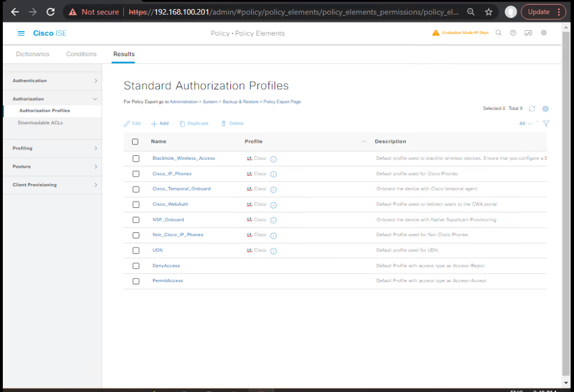Image resolution: width=574 pixels, height=392 pixels.
Task: Check the DenyAccess row checkbox
Action: click(x=136, y=266)
